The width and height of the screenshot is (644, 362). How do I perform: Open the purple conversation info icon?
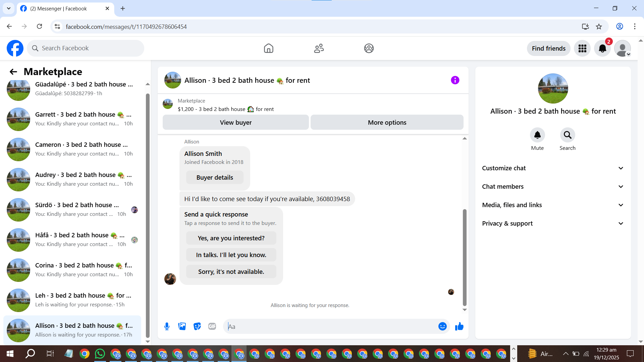[455, 80]
